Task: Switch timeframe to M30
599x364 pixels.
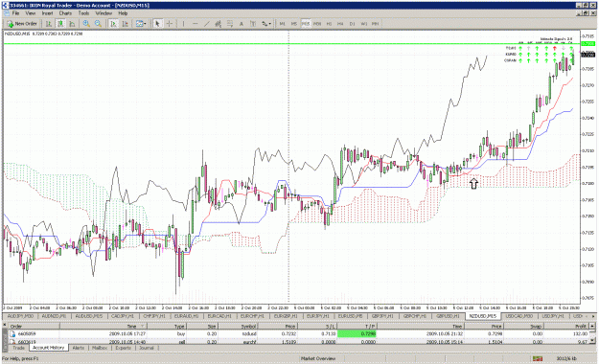Action: 317,24
